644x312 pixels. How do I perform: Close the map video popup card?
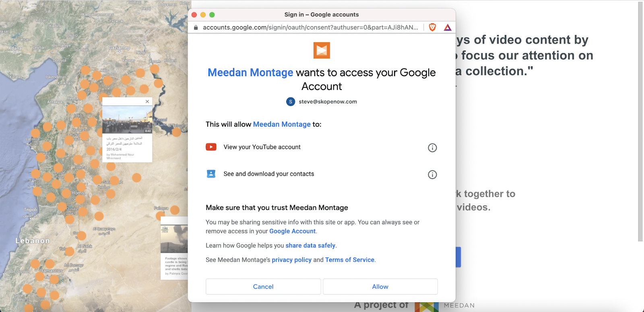coord(147,102)
